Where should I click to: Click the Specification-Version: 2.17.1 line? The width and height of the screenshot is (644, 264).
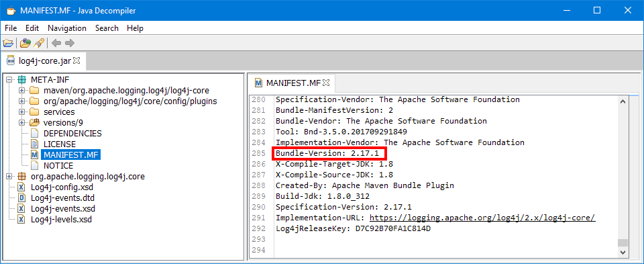coord(343,207)
